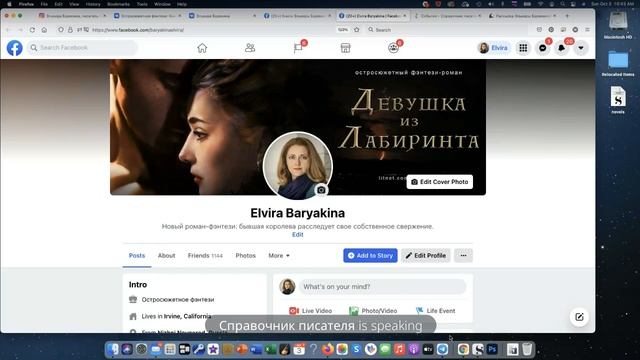Click the Life Event option
The image size is (640, 360).
click(435, 311)
